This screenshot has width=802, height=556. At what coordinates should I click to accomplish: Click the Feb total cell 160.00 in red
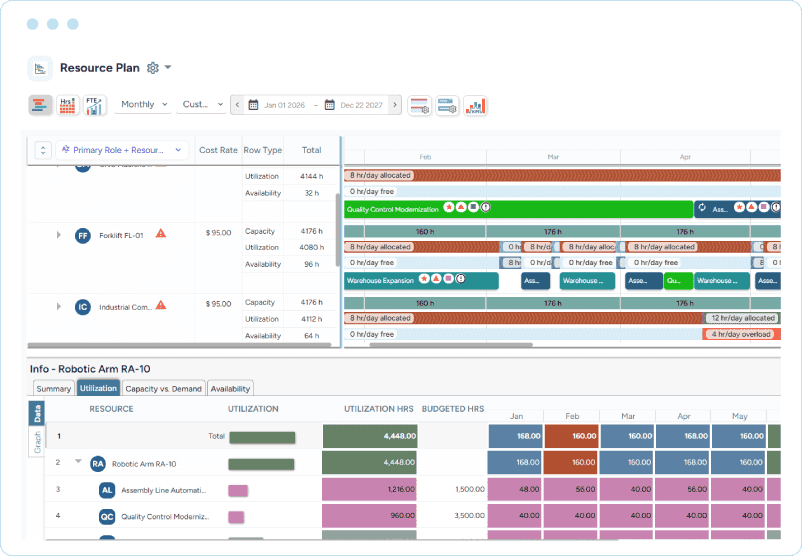point(571,436)
